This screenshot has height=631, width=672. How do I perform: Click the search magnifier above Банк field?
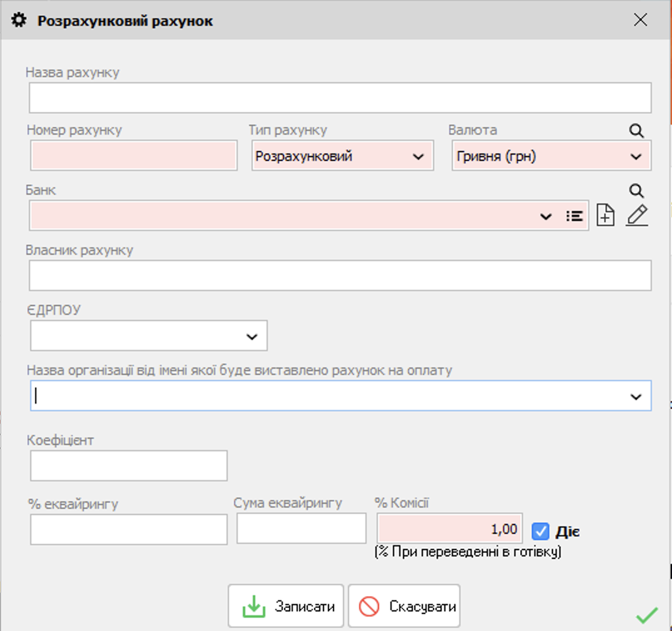tap(636, 191)
